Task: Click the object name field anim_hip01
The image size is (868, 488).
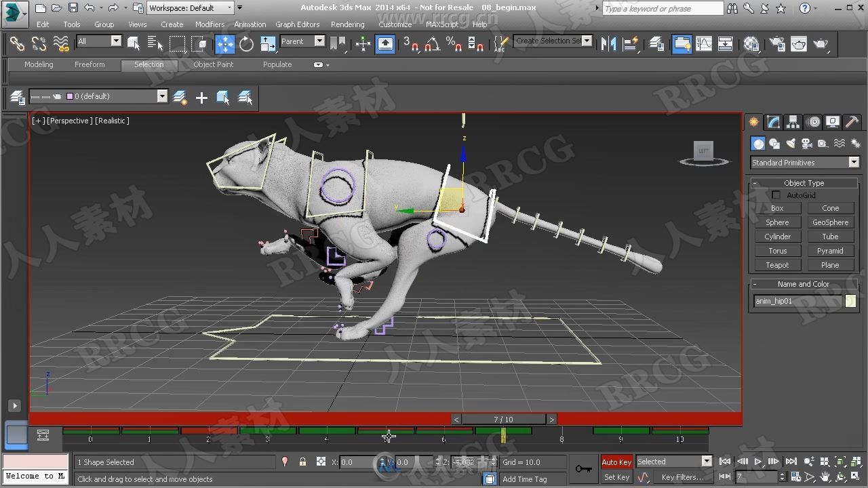Action: (797, 302)
